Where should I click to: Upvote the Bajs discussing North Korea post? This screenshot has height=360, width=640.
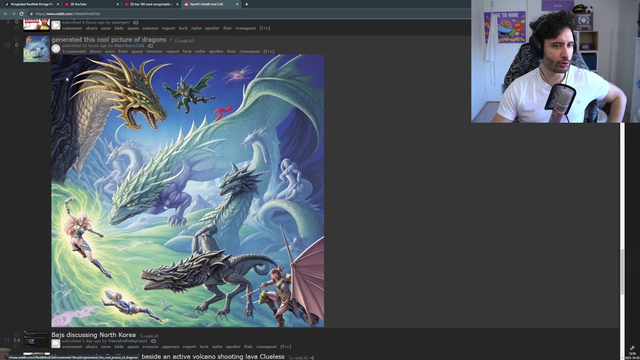click(x=17, y=334)
